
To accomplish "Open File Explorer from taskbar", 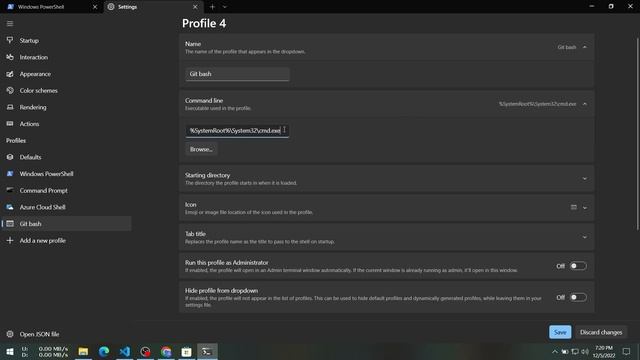I will point(83,351).
